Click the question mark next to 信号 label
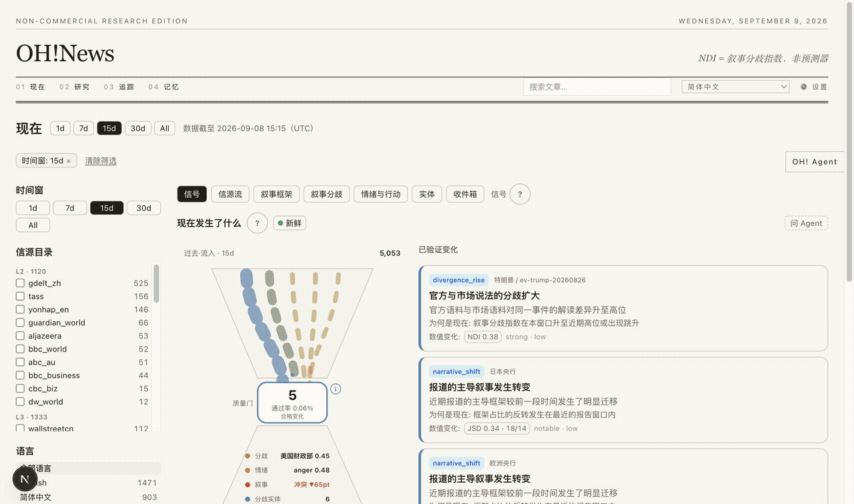Screen dimensions: 854x504 (x=520, y=194)
